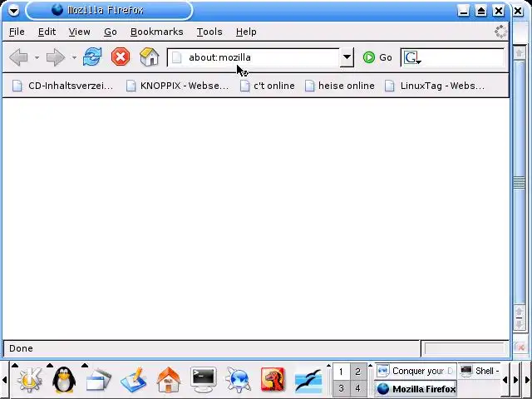
Task: Launch the pencil editor panel icon
Action: (x=134, y=379)
